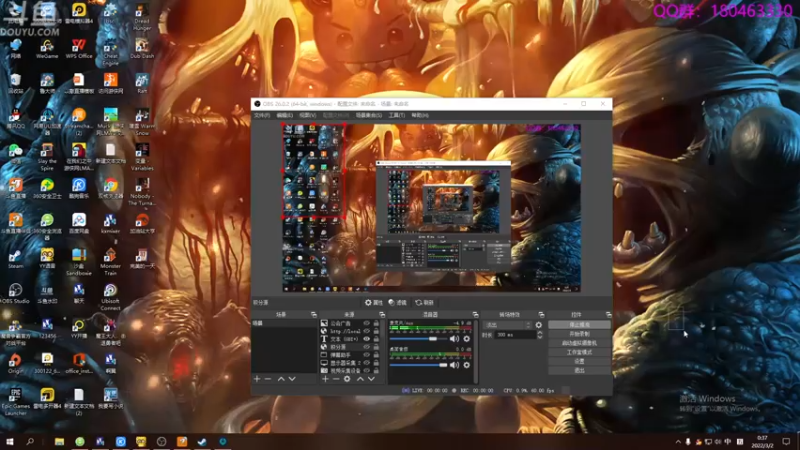Add a new source with the plus icon

(325, 379)
